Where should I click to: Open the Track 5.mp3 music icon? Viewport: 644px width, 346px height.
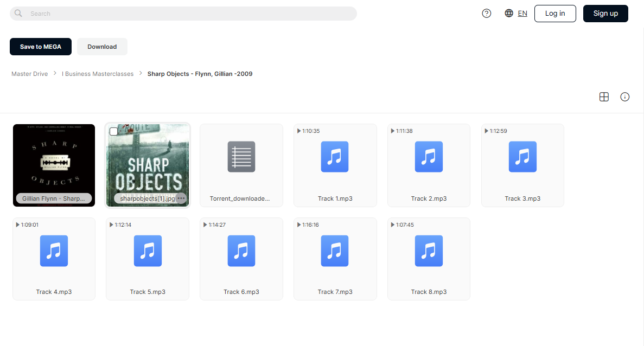coord(148,251)
